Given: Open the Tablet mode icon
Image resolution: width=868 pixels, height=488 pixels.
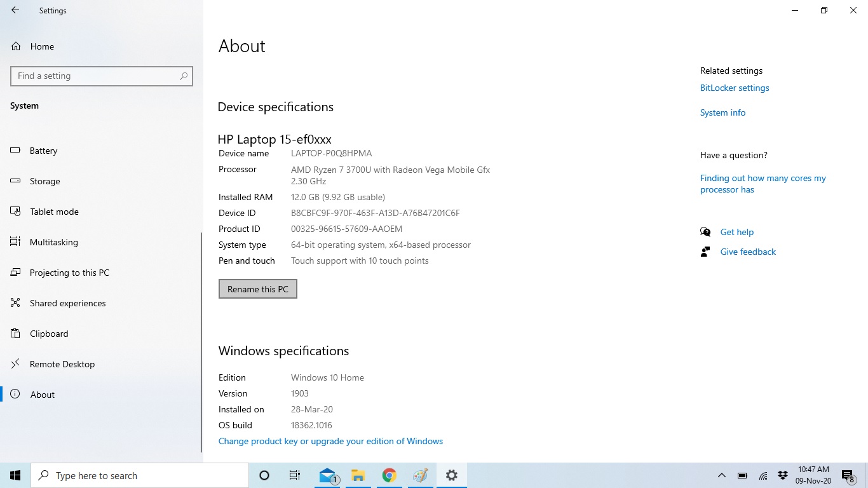Looking at the screenshot, I should click(x=16, y=212).
